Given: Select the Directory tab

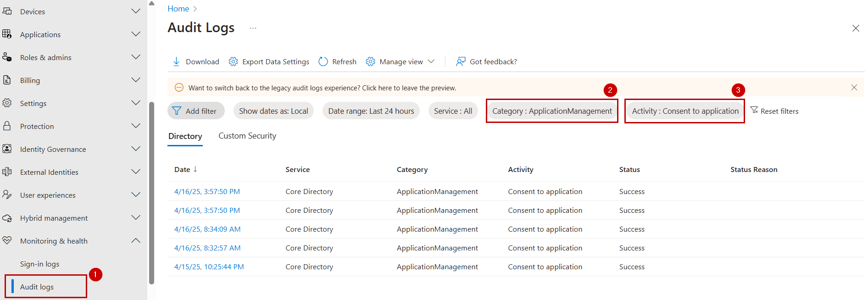Looking at the screenshot, I should [x=185, y=136].
